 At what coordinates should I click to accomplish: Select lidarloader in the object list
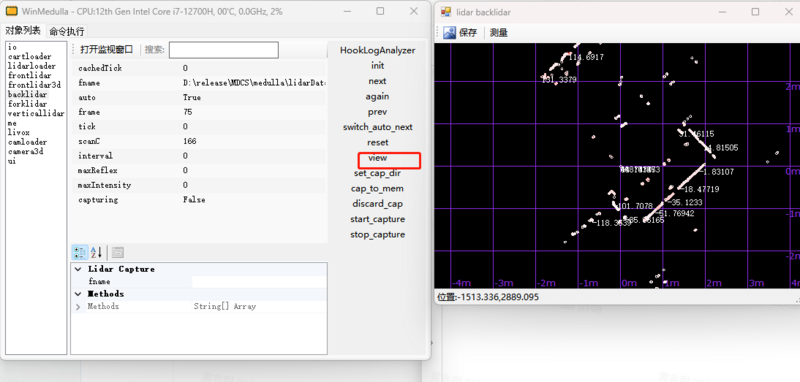coord(32,66)
